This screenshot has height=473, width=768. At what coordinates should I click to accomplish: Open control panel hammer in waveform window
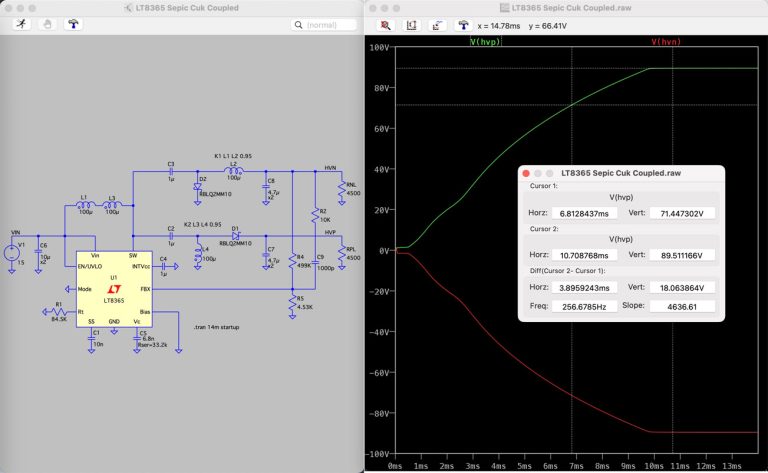click(x=463, y=25)
